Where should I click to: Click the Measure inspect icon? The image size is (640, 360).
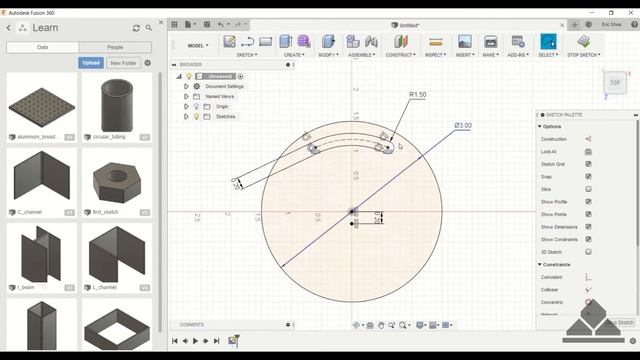coord(436,42)
